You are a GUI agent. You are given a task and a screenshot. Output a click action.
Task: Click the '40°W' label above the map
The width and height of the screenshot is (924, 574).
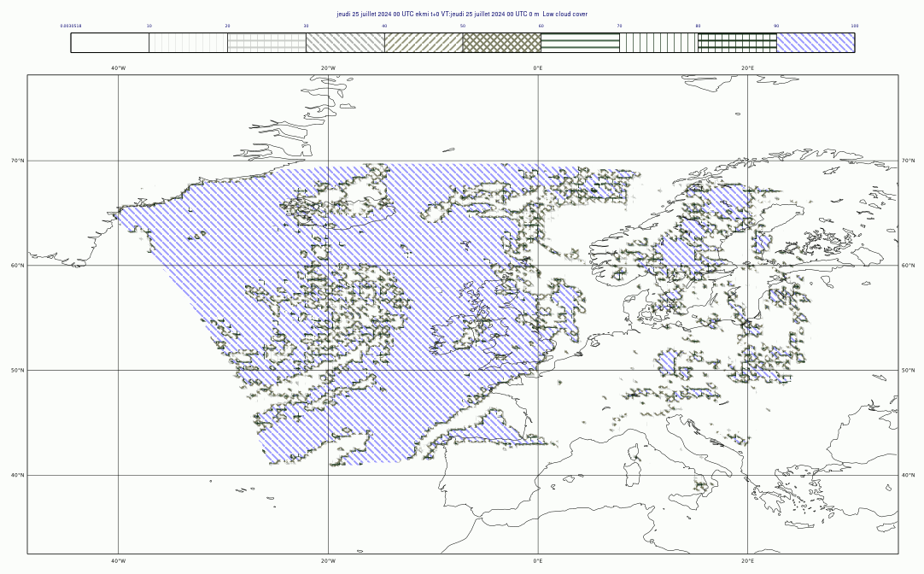119,67
